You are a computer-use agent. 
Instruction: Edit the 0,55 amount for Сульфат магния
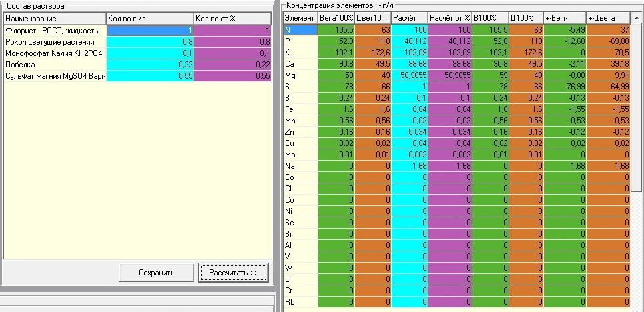150,76
